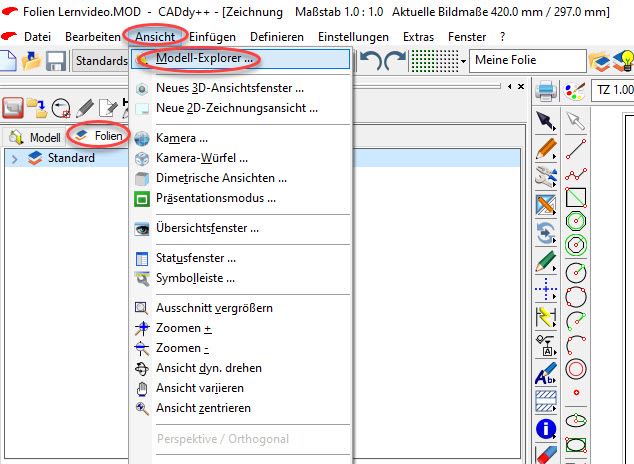The width and height of the screenshot is (634, 464).
Task: Select the blue dotted crosshair tool
Action: point(546,289)
